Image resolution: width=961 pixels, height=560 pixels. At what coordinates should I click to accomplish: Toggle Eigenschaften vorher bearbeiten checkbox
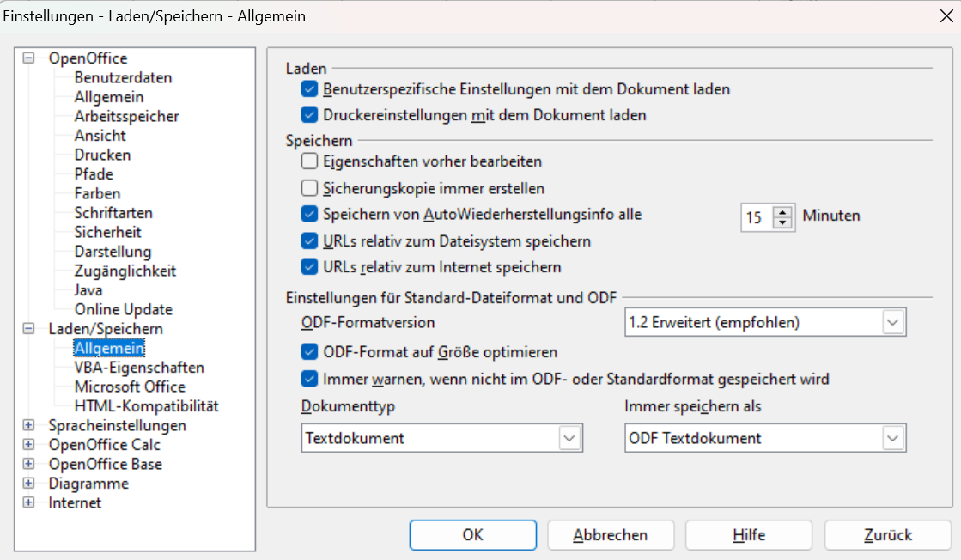click(x=310, y=161)
